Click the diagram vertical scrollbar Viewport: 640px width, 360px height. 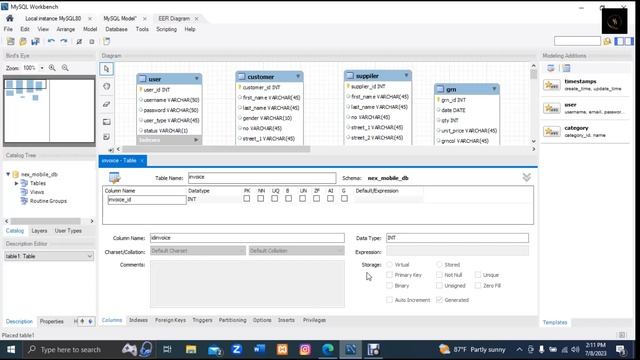click(533, 74)
